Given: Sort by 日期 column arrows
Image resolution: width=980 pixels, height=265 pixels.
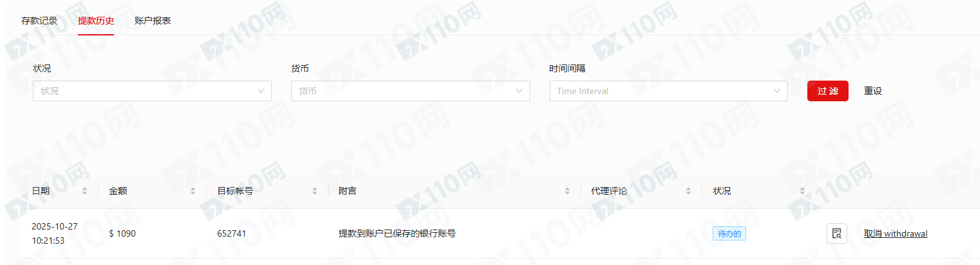Looking at the screenshot, I should click(x=84, y=191).
